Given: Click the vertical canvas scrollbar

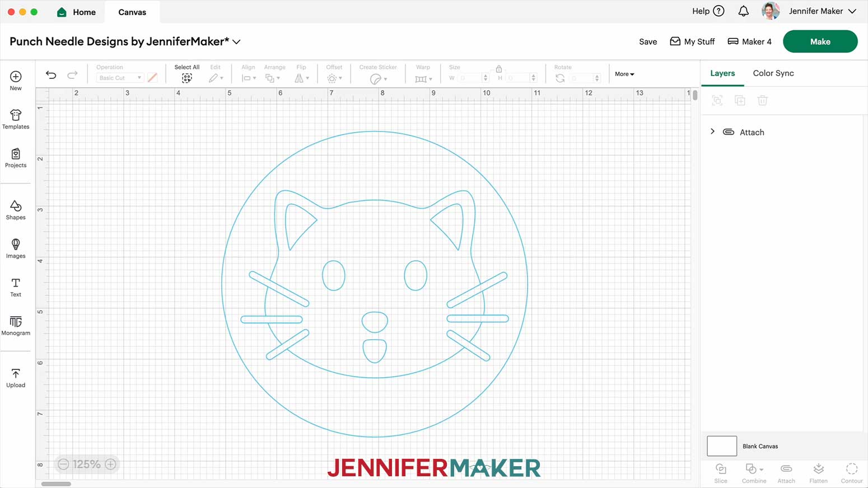Looking at the screenshot, I should coord(695,95).
